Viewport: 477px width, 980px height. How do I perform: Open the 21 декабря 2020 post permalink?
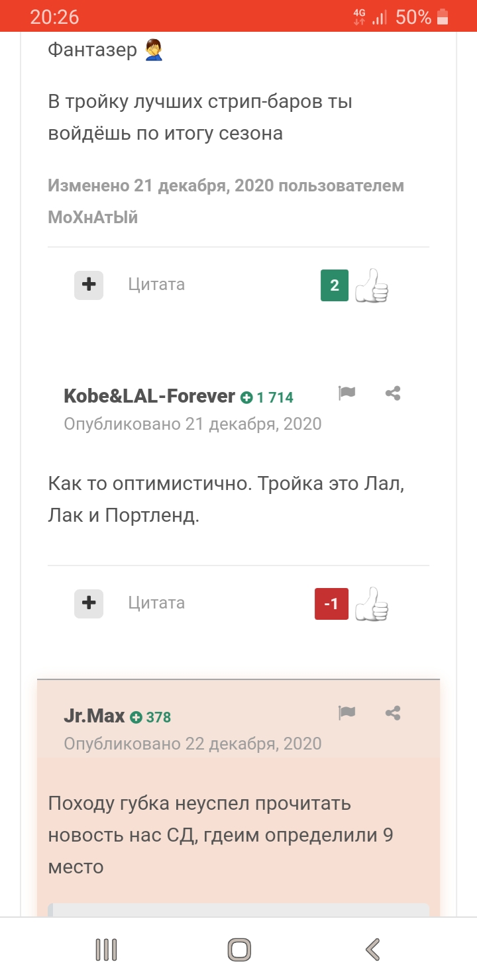[193, 424]
